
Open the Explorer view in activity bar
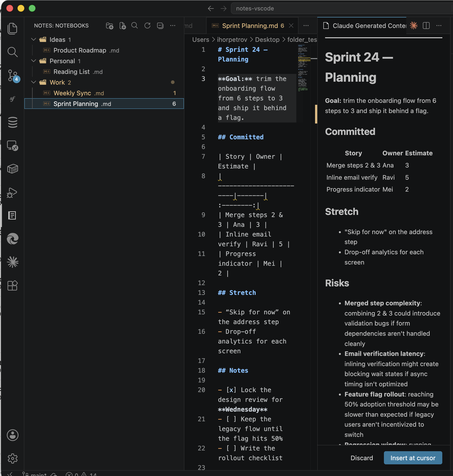coord(12,29)
